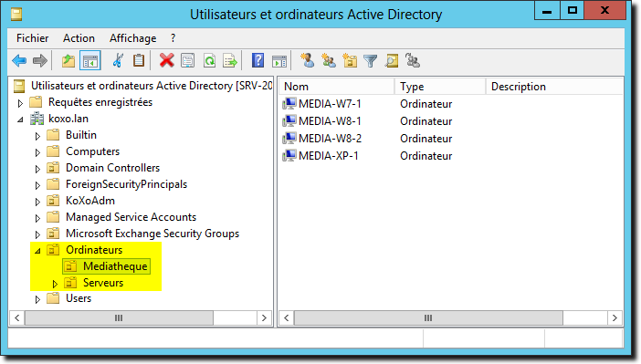Expand the Serveurs organizational unit
Viewport: 641px width, 364px height.
tap(55, 284)
